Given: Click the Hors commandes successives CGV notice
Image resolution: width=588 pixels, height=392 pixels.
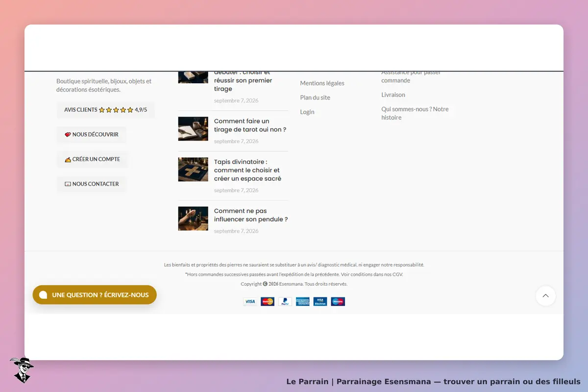Looking at the screenshot, I should 294,274.
